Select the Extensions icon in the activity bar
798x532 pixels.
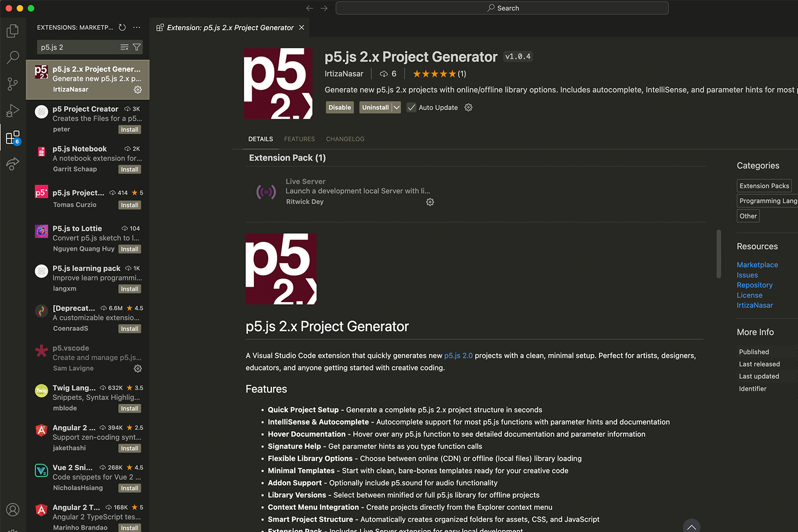tap(12, 137)
